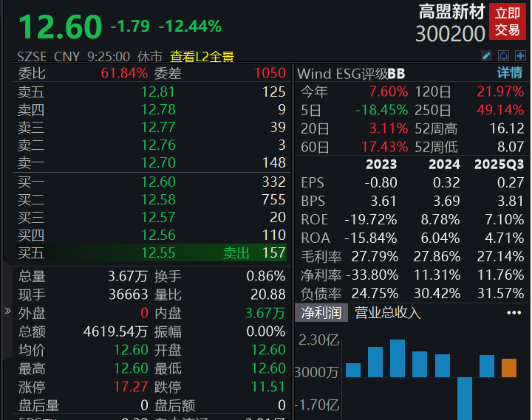Click 查看L2全景 Level-2 view link
Viewport: 532px width, 420px height.
coord(202,56)
